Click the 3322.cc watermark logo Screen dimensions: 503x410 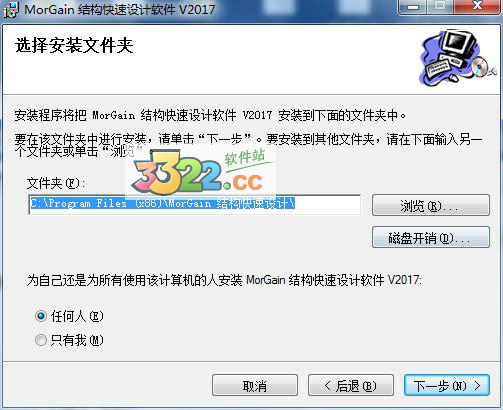tap(200, 172)
